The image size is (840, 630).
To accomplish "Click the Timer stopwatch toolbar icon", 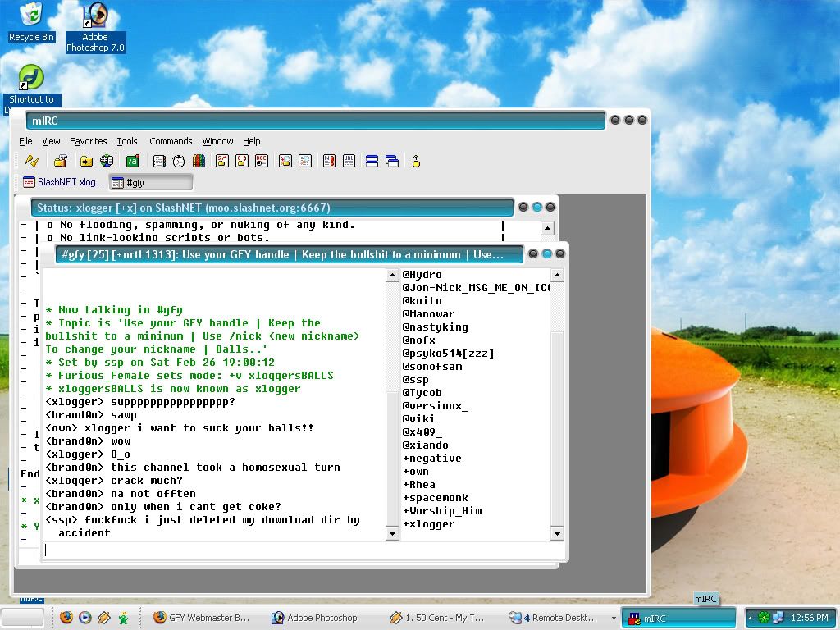I will (179, 161).
